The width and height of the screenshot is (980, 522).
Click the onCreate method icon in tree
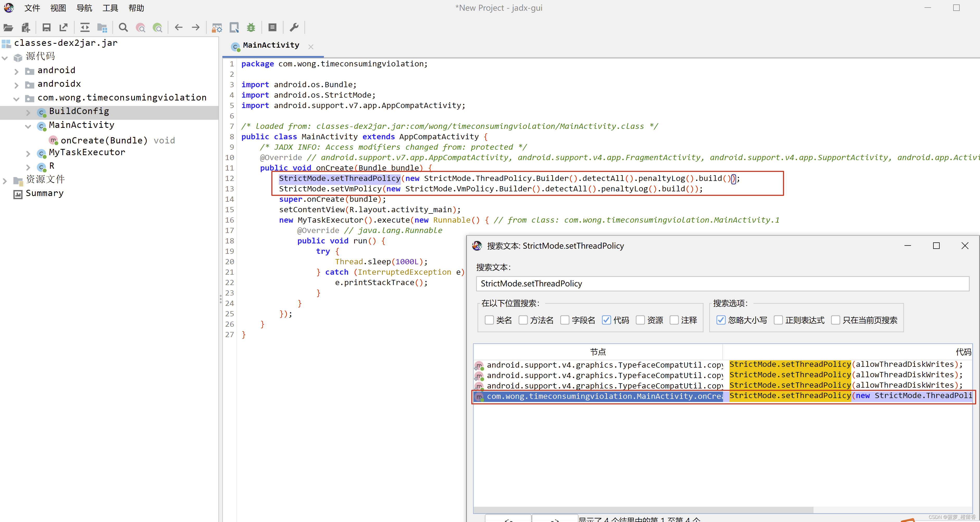54,140
